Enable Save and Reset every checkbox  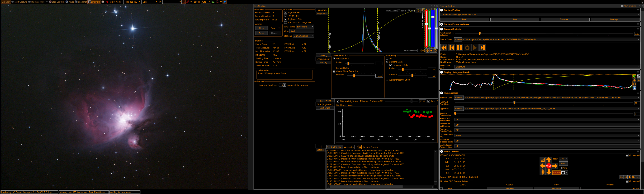[x=257, y=85]
